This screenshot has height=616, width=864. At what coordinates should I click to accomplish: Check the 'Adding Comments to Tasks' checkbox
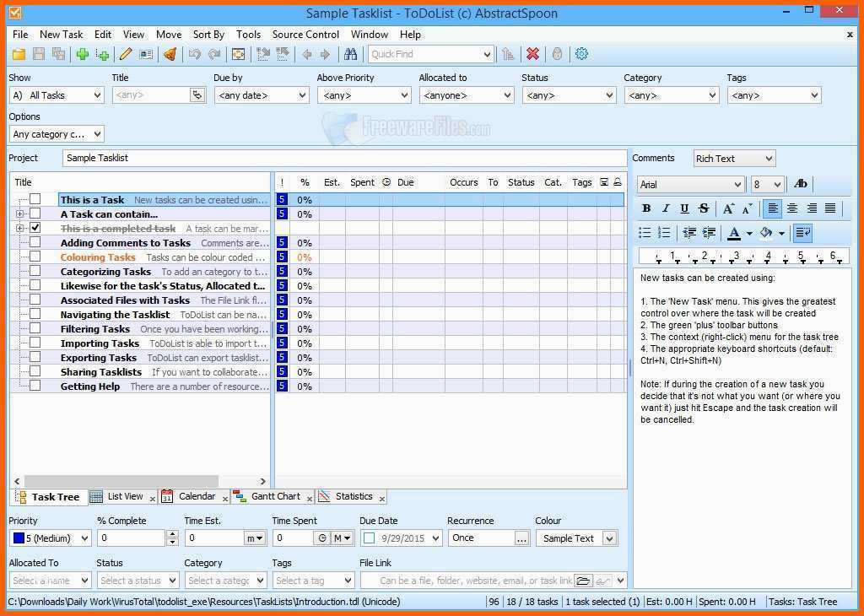pos(35,242)
